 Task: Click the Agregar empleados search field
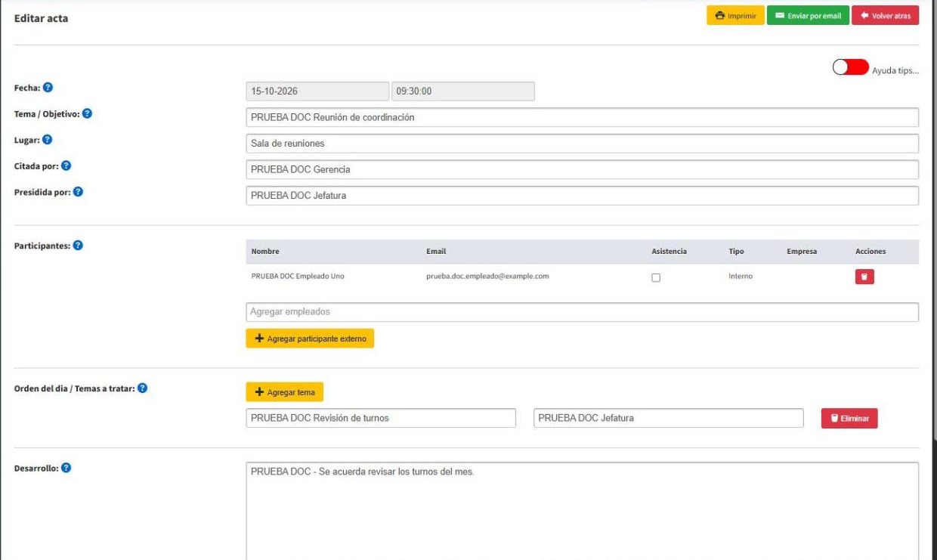[583, 312]
